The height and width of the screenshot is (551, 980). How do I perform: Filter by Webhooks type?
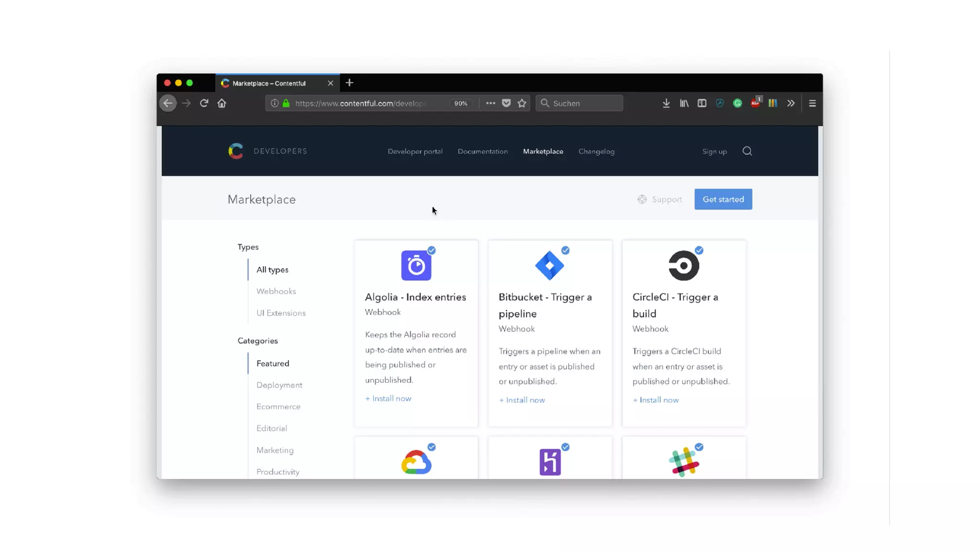(276, 291)
